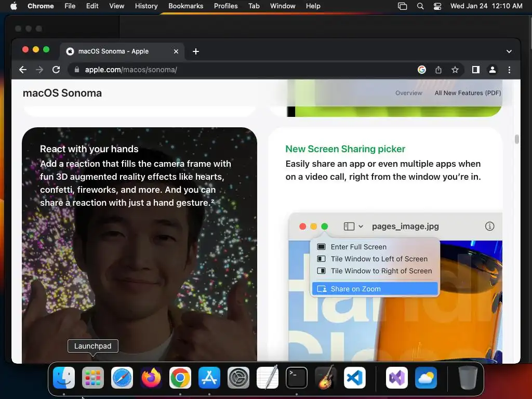
Task: Open the Chrome profile avatar
Action: pyautogui.click(x=493, y=70)
